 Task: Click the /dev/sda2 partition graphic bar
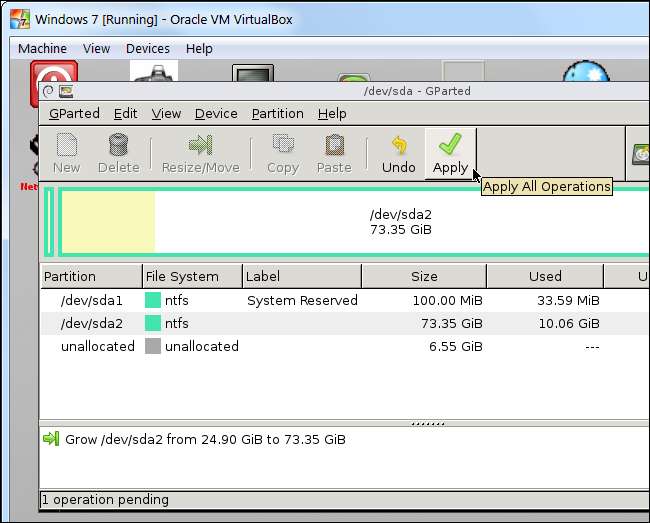tap(400, 221)
